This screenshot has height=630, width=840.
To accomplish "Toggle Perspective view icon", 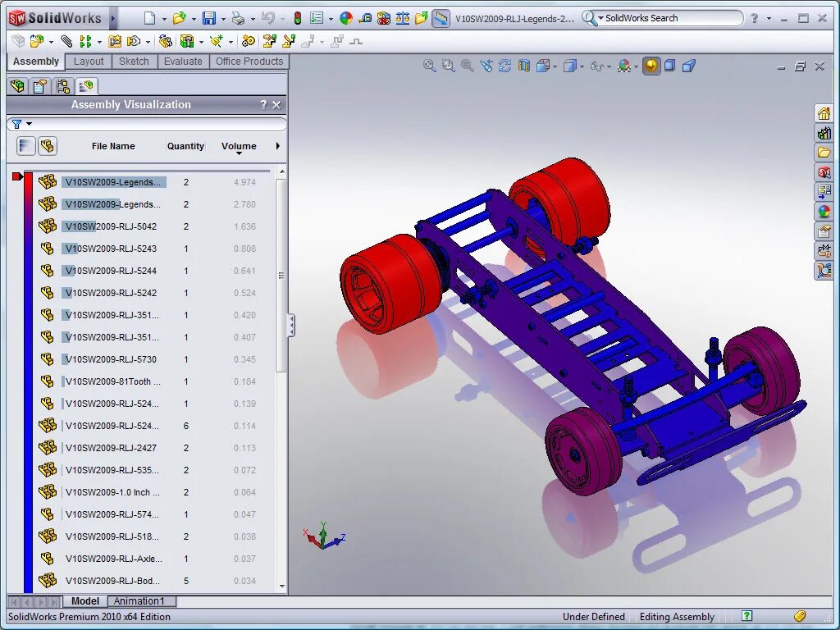I will 689,66.
